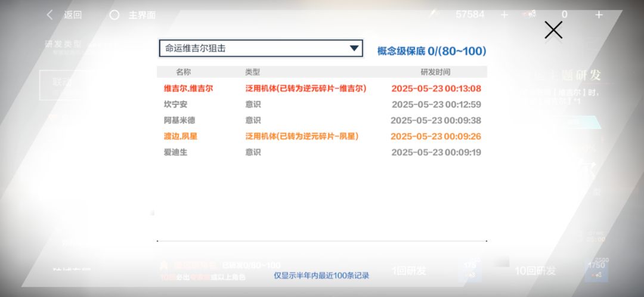Viewport: 644px width, 297px height.
Task: Select the 坎宁安 memory record
Action: 322,104
